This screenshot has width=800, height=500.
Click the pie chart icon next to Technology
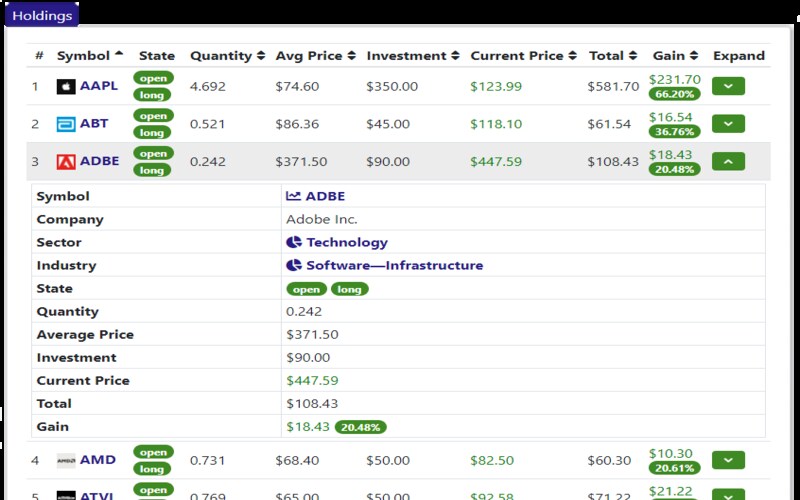coord(294,242)
